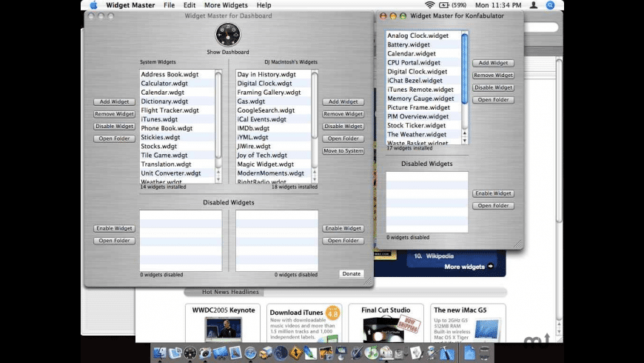Open the File menu
The height and width of the screenshot is (363, 644).
(x=169, y=5)
